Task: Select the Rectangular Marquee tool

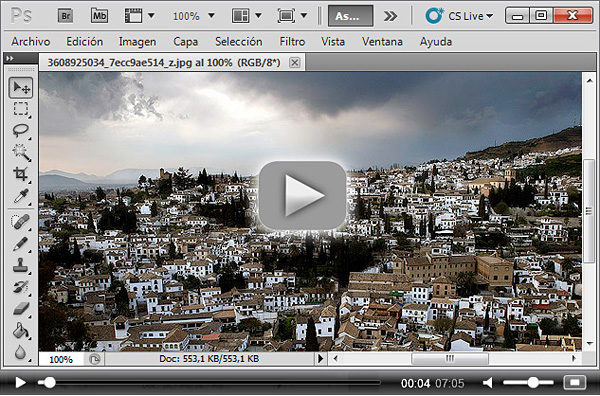Action: click(21, 109)
